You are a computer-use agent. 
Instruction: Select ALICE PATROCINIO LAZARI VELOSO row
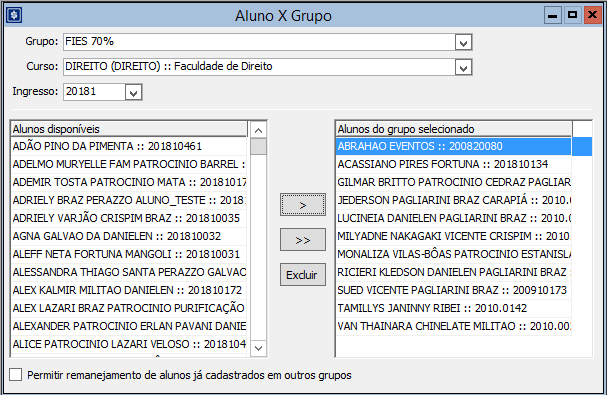click(129, 344)
